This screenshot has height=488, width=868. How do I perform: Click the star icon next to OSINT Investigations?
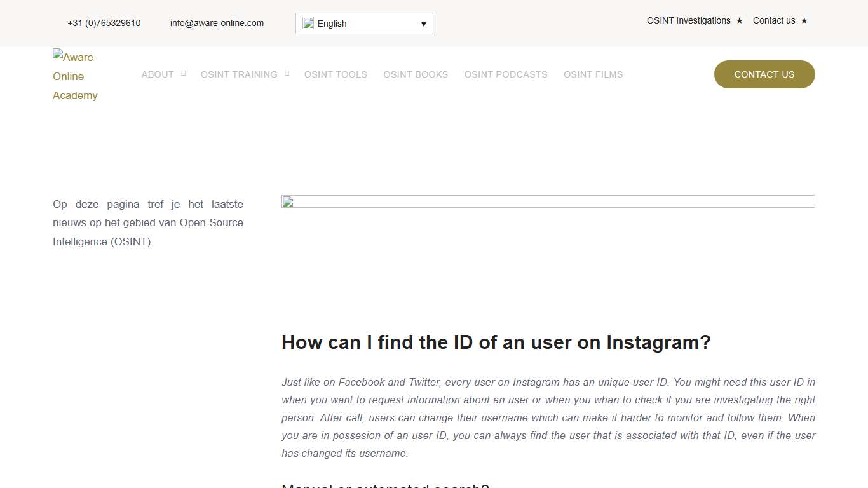[739, 20]
